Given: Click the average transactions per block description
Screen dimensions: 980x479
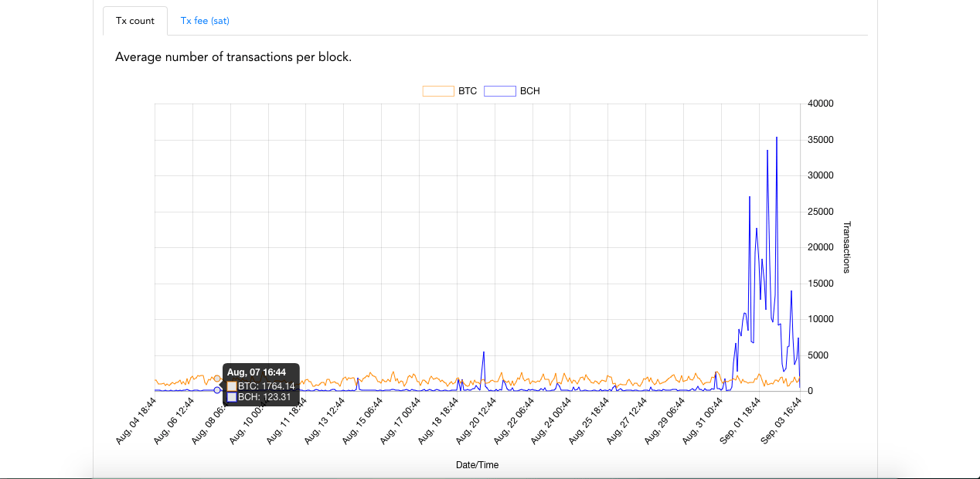Looking at the screenshot, I should pos(233,56).
